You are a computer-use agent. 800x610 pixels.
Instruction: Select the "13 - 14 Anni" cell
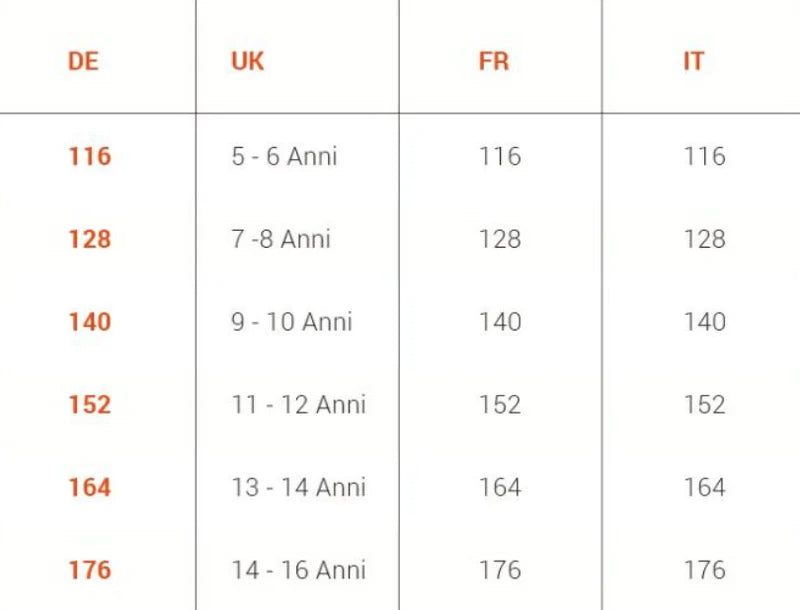point(298,488)
